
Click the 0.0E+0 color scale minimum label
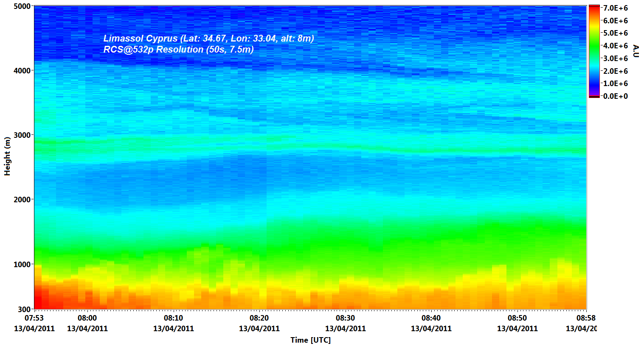[615, 96]
